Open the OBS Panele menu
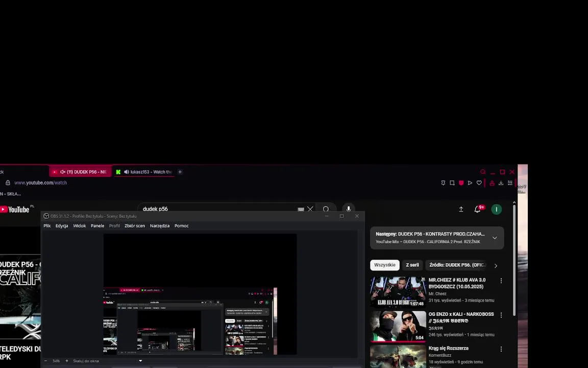 [x=97, y=226]
